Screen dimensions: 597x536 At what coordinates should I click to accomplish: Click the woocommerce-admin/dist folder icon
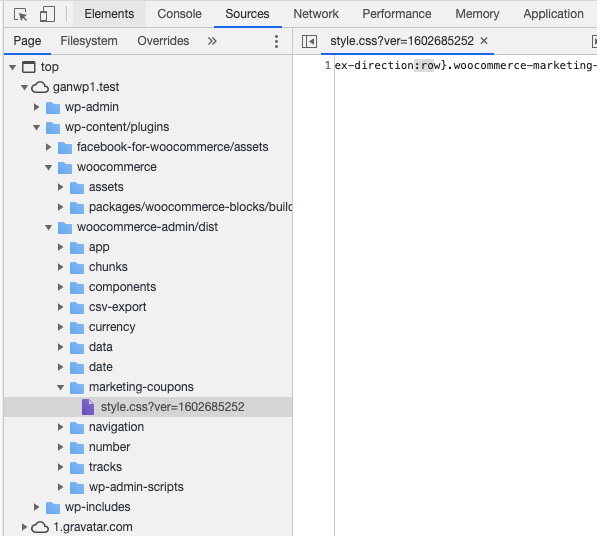[x=65, y=228]
